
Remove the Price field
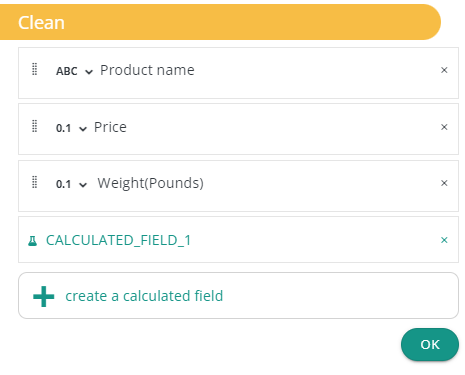coord(444,127)
